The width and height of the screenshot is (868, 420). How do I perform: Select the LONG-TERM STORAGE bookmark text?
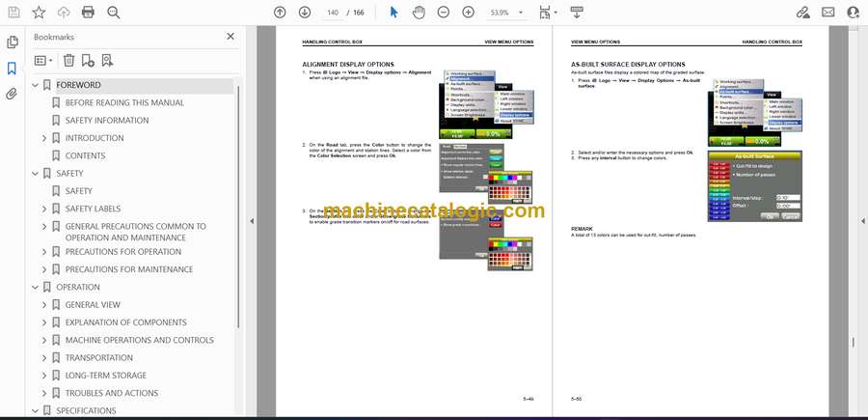click(106, 376)
